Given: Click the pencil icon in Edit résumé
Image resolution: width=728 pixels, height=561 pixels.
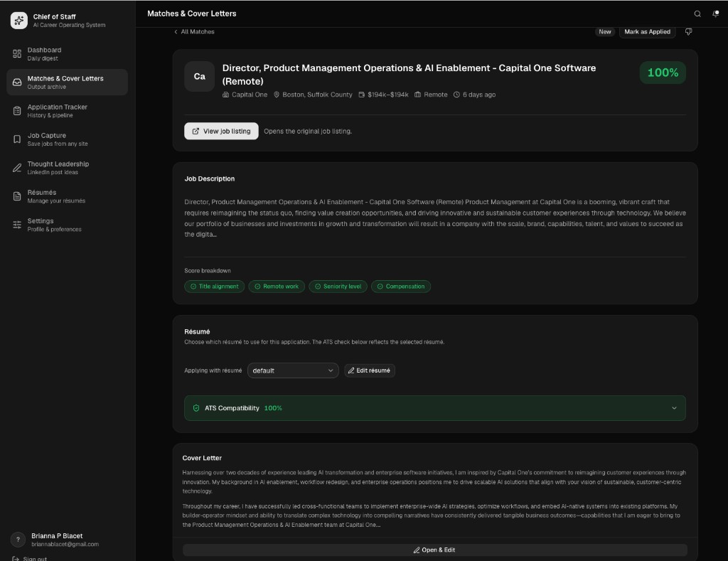Looking at the screenshot, I should click(x=351, y=370).
